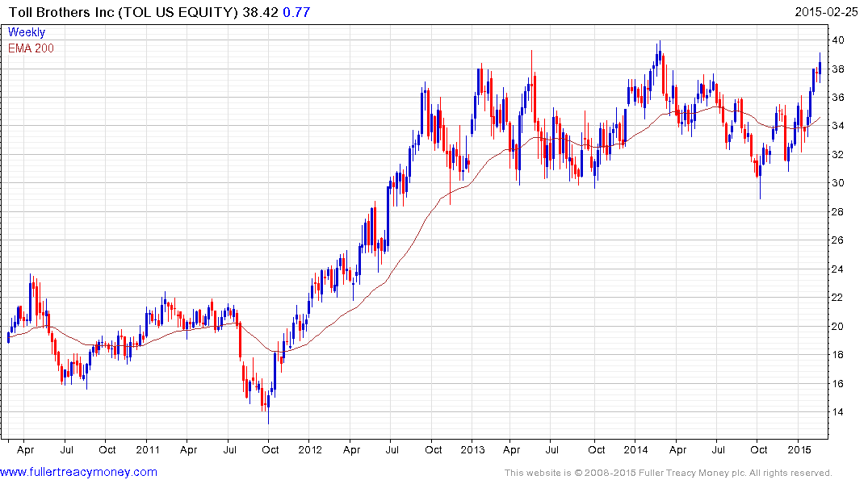The image size is (868, 484).
Task: Click the '32' y-axis price label
Action: coord(838,154)
